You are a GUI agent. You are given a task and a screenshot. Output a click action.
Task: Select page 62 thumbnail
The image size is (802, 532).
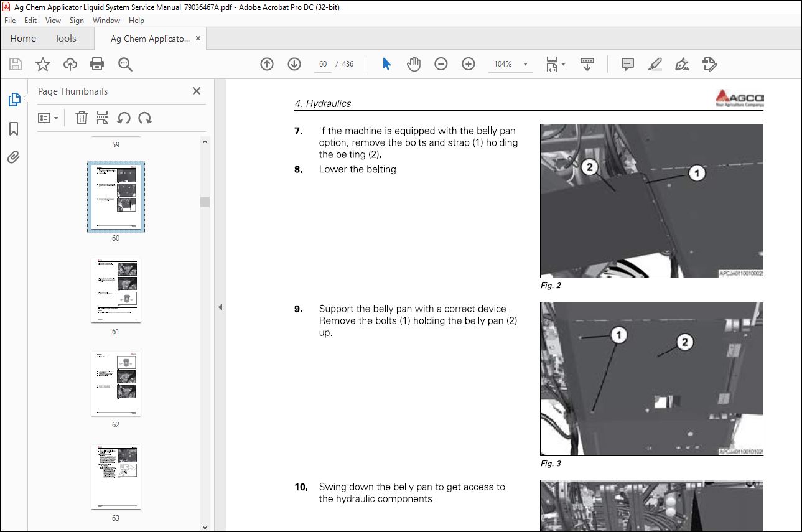(x=116, y=383)
